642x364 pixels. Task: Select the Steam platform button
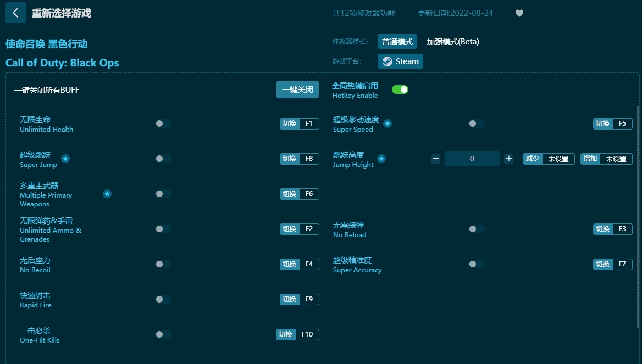coord(400,61)
